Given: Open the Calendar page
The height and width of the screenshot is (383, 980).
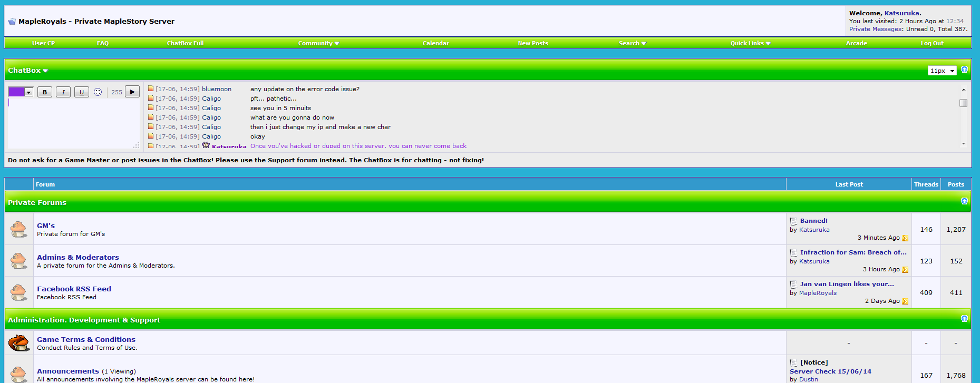Looking at the screenshot, I should click(436, 43).
